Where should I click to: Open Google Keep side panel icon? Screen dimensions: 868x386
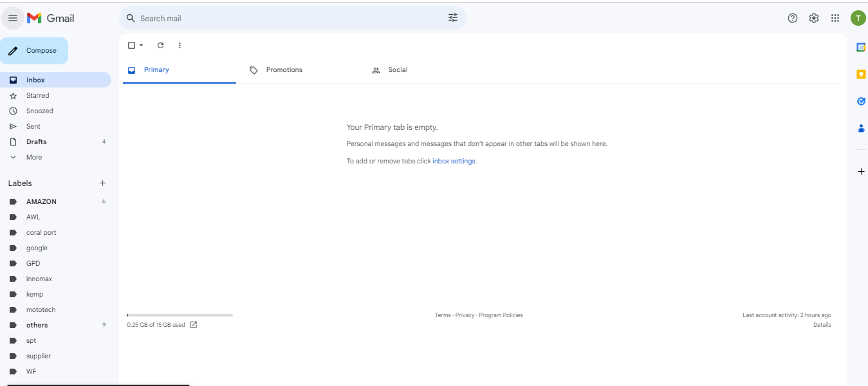click(861, 74)
